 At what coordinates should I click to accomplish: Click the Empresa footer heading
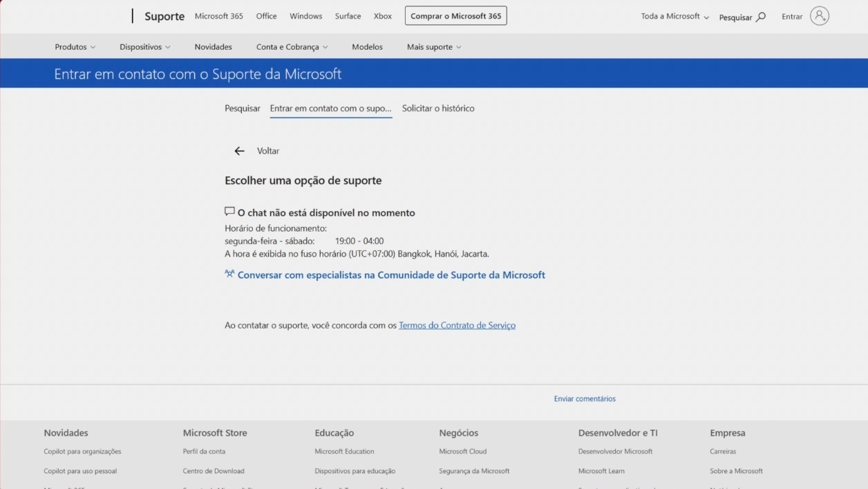tap(728, 433)
